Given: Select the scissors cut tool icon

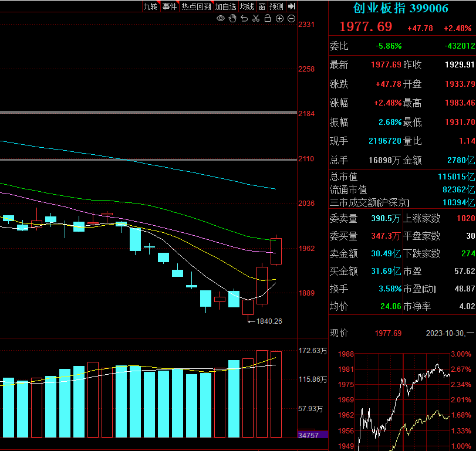Looking at the screenshot, I should [256, 19].
